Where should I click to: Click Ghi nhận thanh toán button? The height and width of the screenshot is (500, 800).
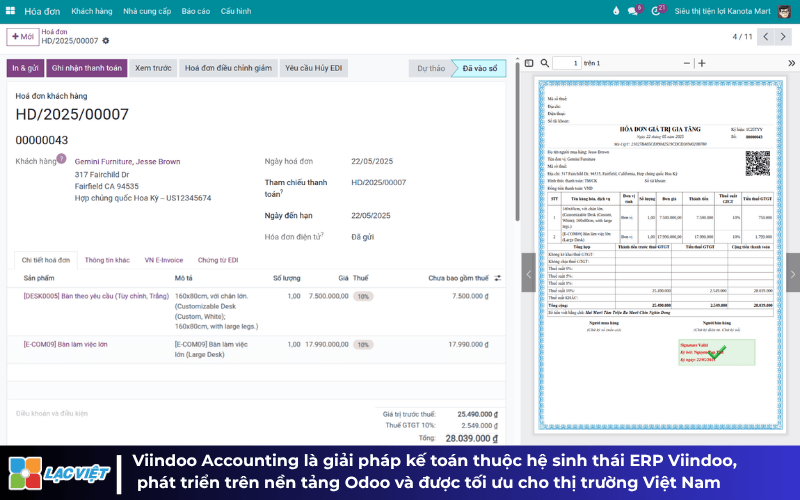coord(87,68)
